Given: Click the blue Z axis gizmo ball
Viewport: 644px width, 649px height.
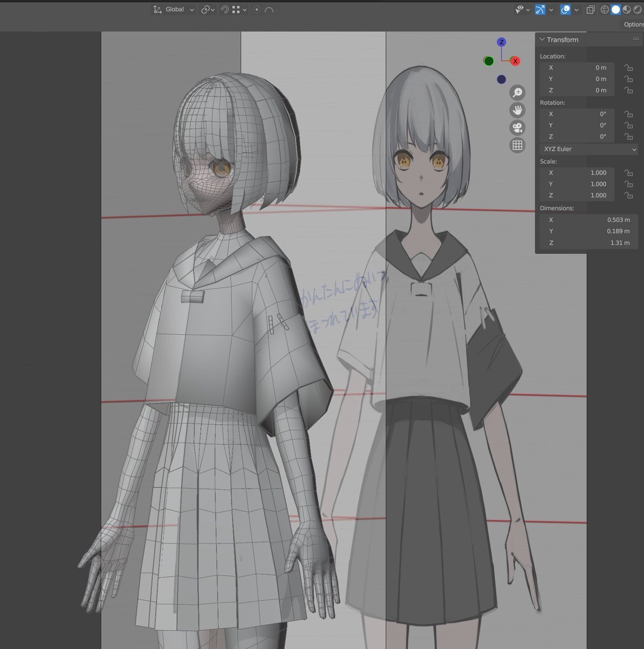Looking at the screenshot, I should tap(502, 42).
